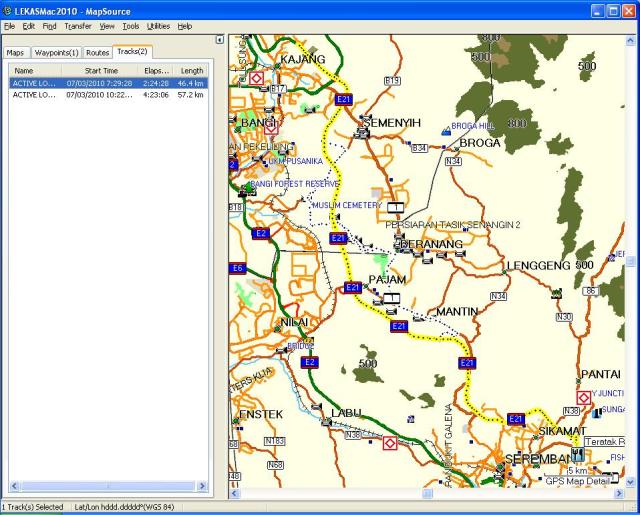Switch to the Maps tab

click(16, 53)
